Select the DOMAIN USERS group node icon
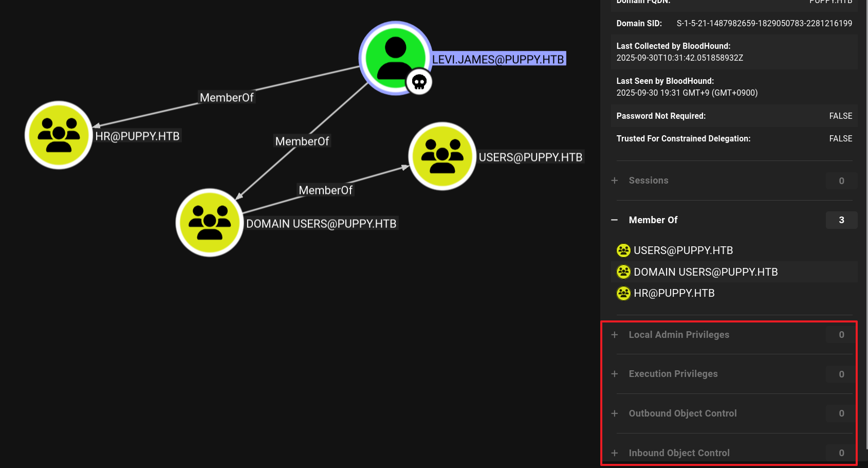The height and width of the screenshot is (468, 868). click(x=209, y=223)
